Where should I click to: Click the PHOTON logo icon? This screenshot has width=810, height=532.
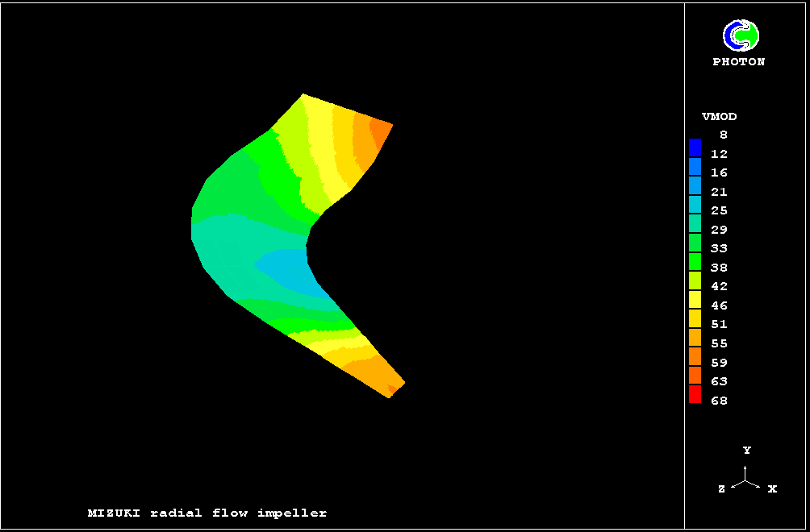[x=740, y=35]
